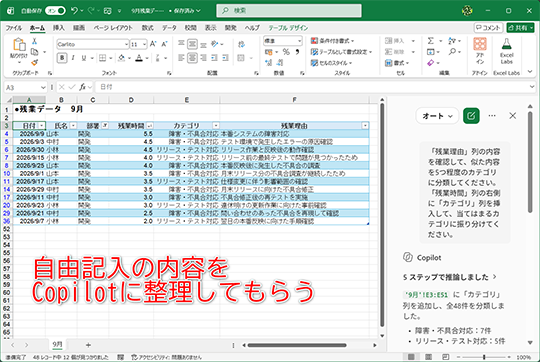540x362 pixels.
Task: Add a new sheet with plus icon
Action: 88,344
